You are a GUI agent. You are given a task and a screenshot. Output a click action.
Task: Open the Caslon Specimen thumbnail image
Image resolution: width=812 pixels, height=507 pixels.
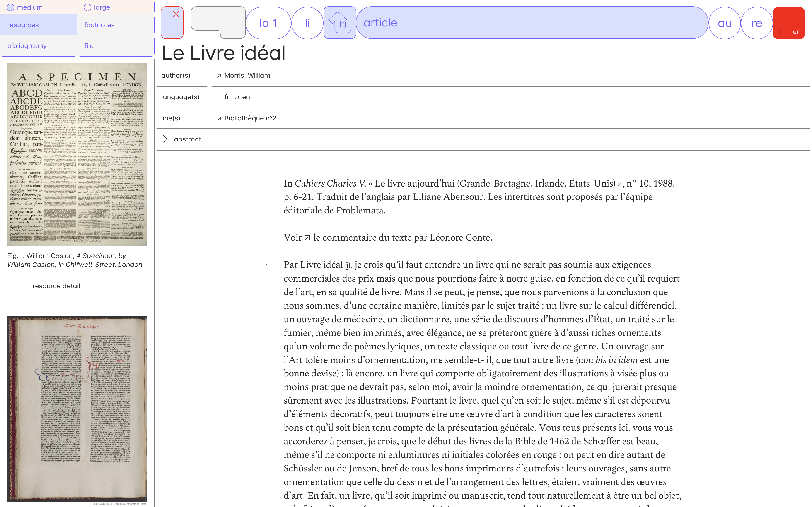click(77, 155)
